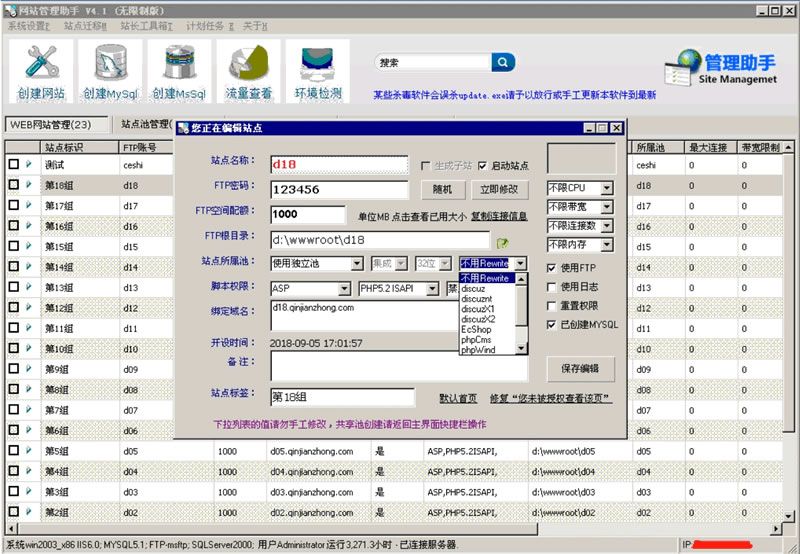Click the 创建网站 create website icon
Viewport: 800px width, 554px height.
tap(41, 71)
